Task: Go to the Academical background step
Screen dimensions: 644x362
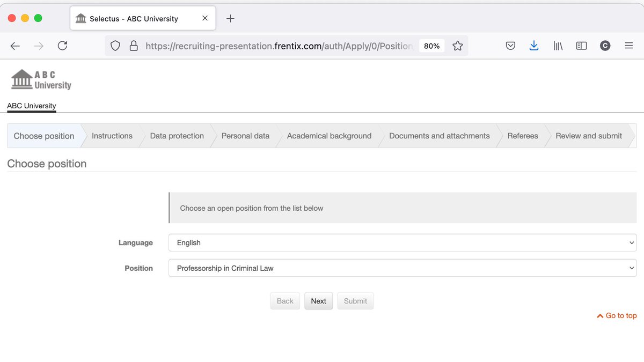Action: (329, 136)
